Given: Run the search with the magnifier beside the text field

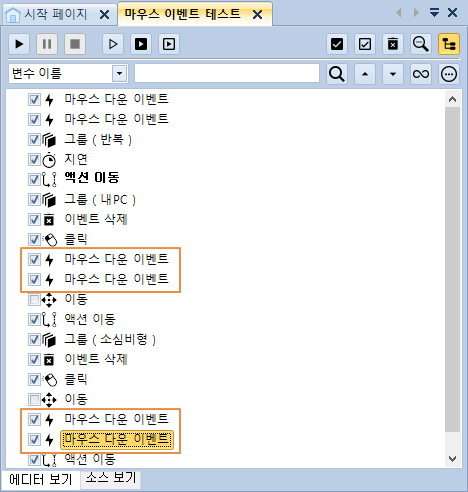Looking at the screenshot, I should (337, 74).
